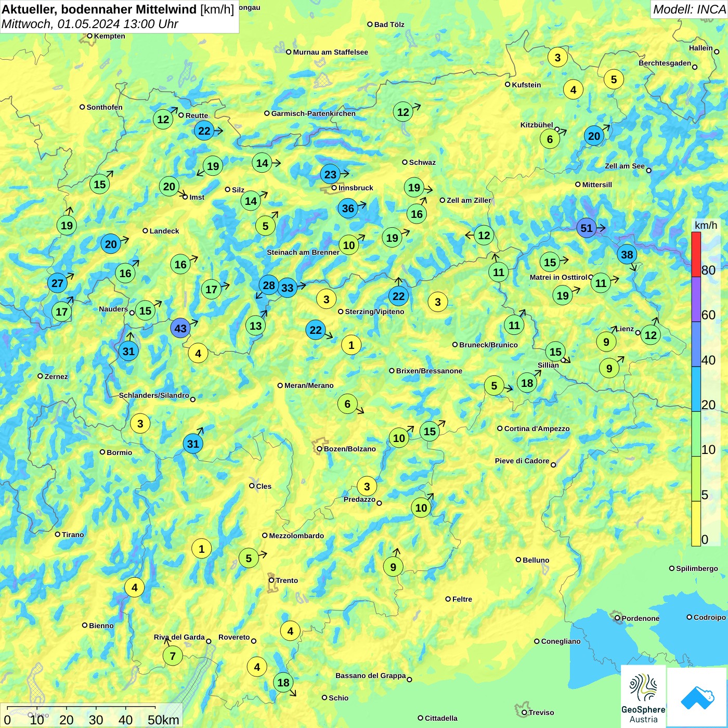This screenshot has width=728, height=728.
Task: Click the Garmisch-Partenkirchen label
Action: click(x=314, y=113)
